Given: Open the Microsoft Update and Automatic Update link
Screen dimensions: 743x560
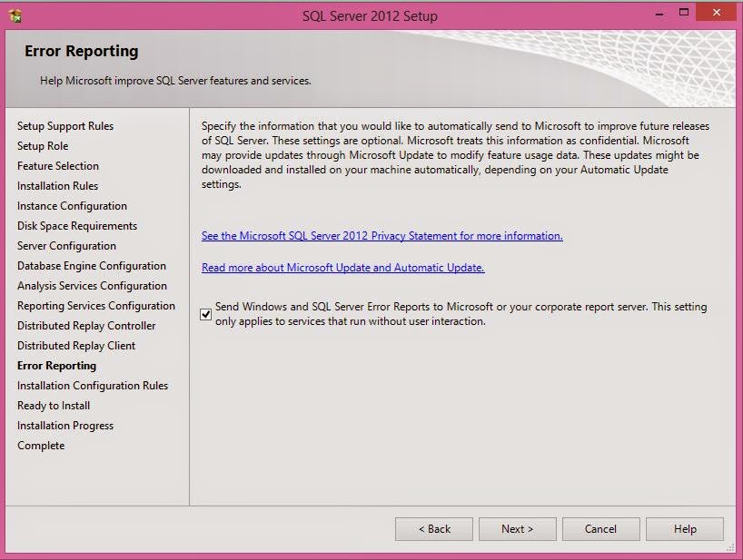Looking at the screenshot, I should click(342, 268).
